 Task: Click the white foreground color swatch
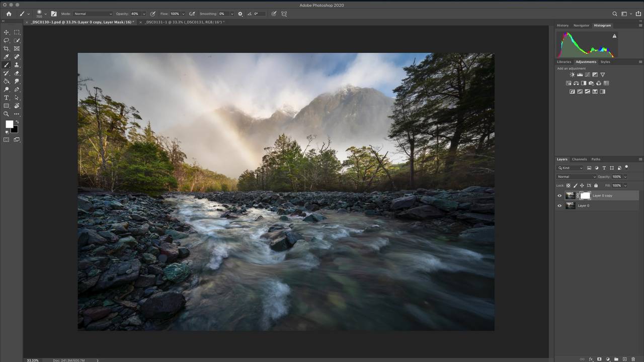[9, 124]
